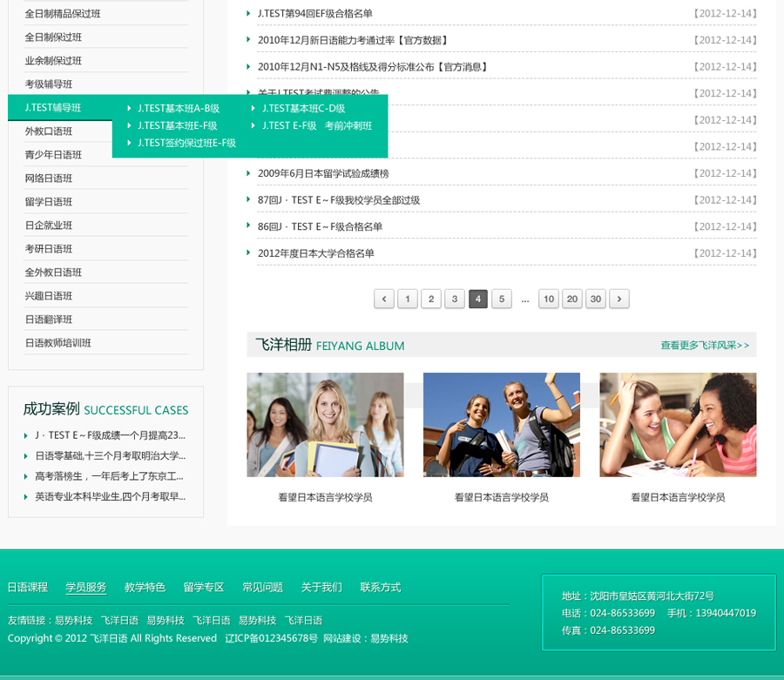Viewport: 784px width, 680px height.
Task: Open J.TEST基本班A-B级 submenu item
Action: [x=178, y=109]
